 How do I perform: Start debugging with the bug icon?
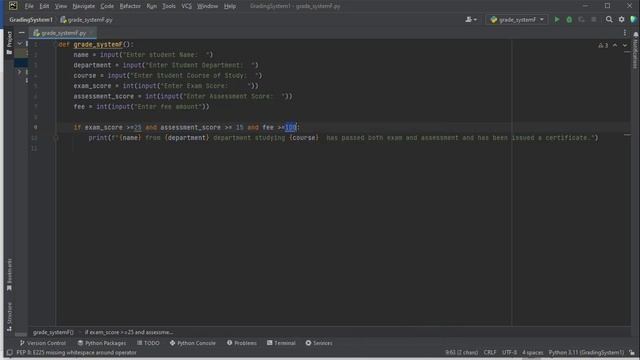point(569,20)
